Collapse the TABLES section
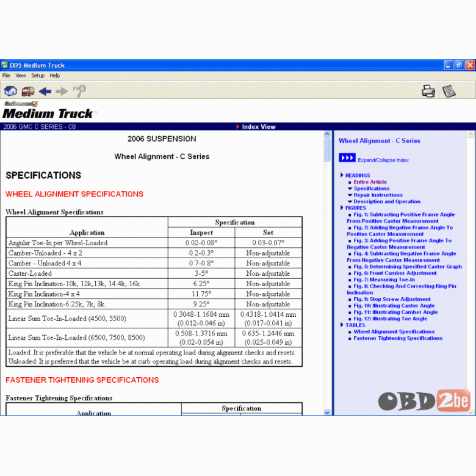 342,325
